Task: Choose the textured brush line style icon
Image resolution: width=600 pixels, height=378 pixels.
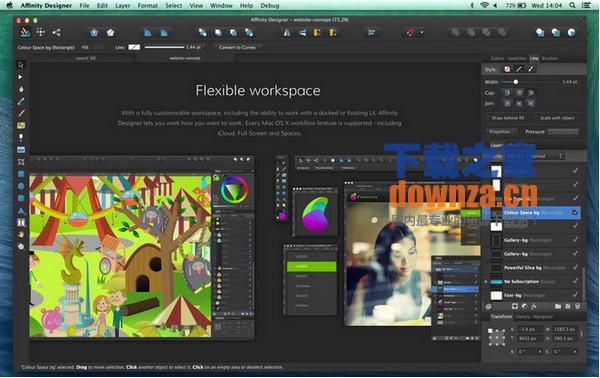Action: 531,69
